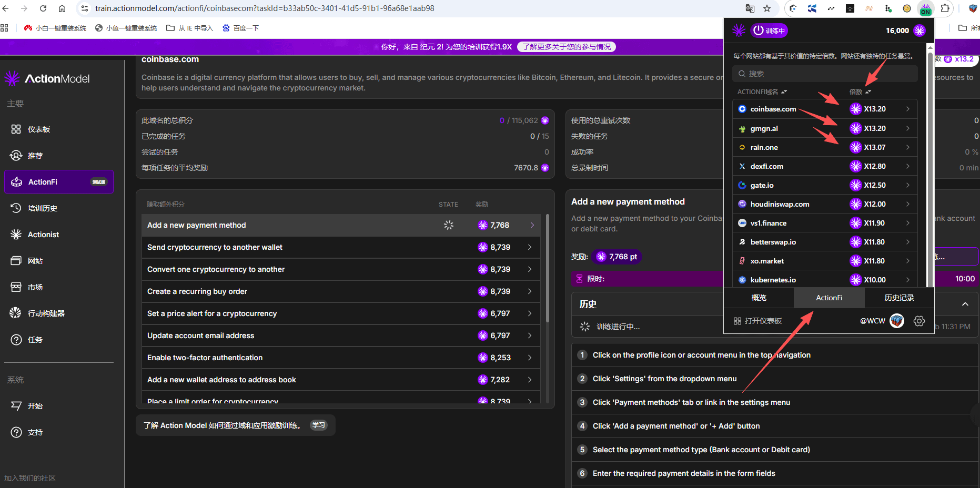The height and width of the screenshot is (488, 980).
Task: Click the 打开仪表板 open dashboard link
Action: point(757,321)
